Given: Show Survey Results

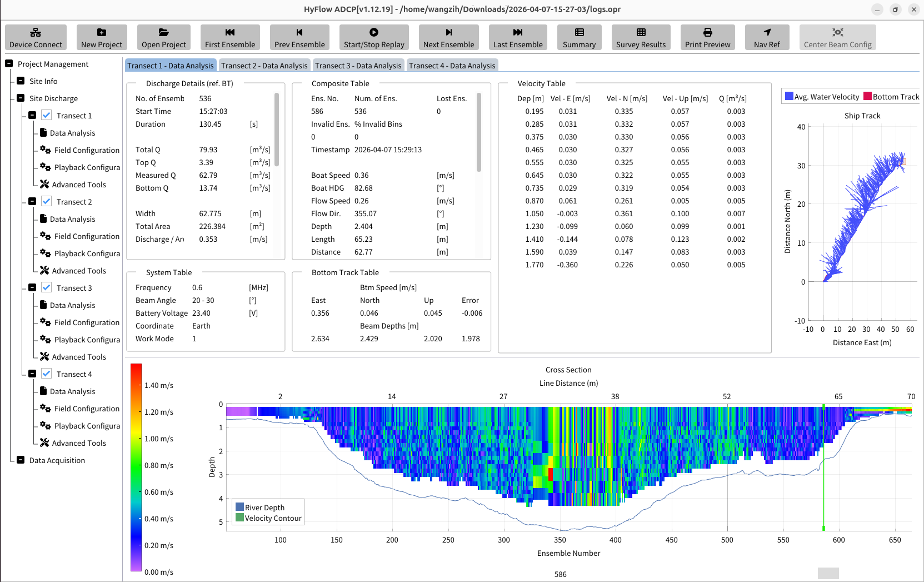Looking at the screenshot, I should 641,37.
